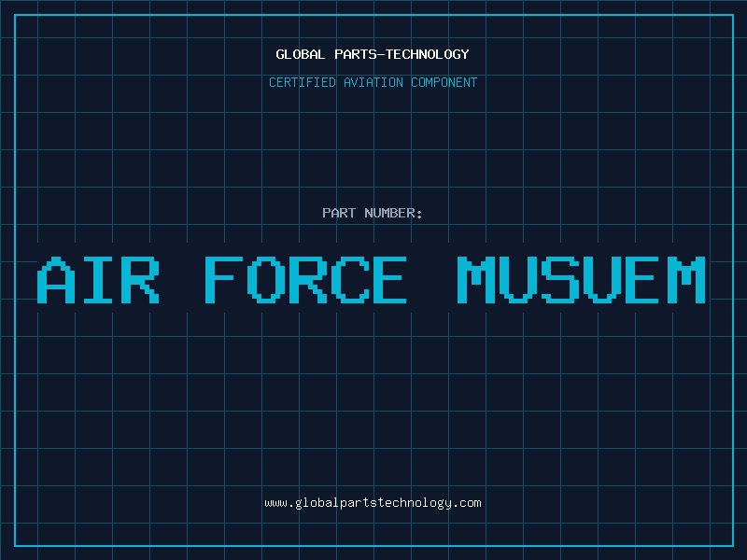Select the letter F in FORCE
The width and height of the screenshot is (747, 560).
[x=221, y=280]
